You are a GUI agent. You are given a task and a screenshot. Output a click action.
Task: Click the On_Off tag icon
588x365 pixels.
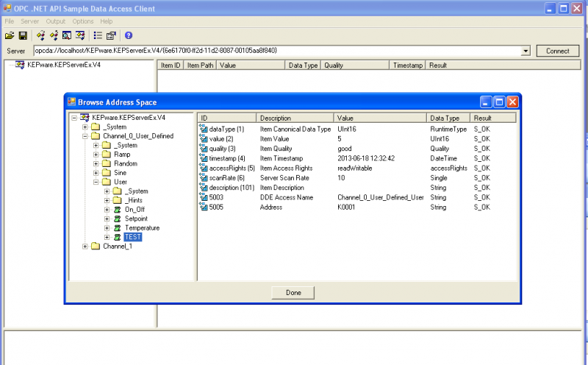[x=118, y=210]
